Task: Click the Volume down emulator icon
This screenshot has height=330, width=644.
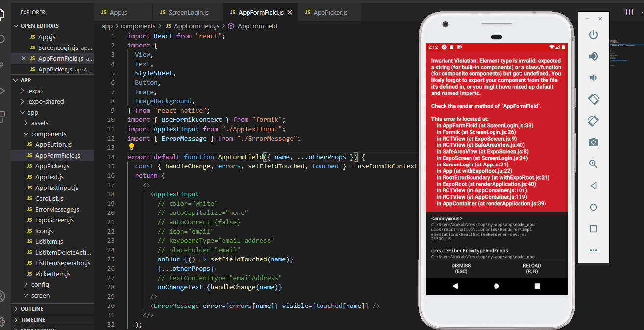Action: pyautogui.click(x=593, y=77)
